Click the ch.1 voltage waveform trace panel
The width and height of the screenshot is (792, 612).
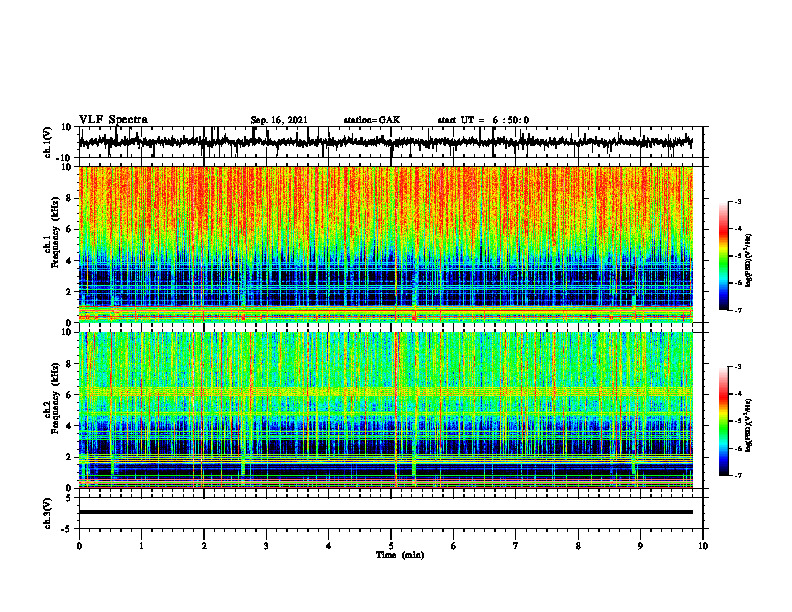point(391,142)
